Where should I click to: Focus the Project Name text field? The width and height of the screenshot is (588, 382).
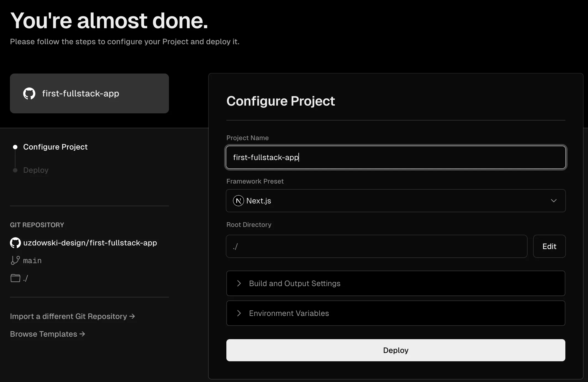[395, 157]
